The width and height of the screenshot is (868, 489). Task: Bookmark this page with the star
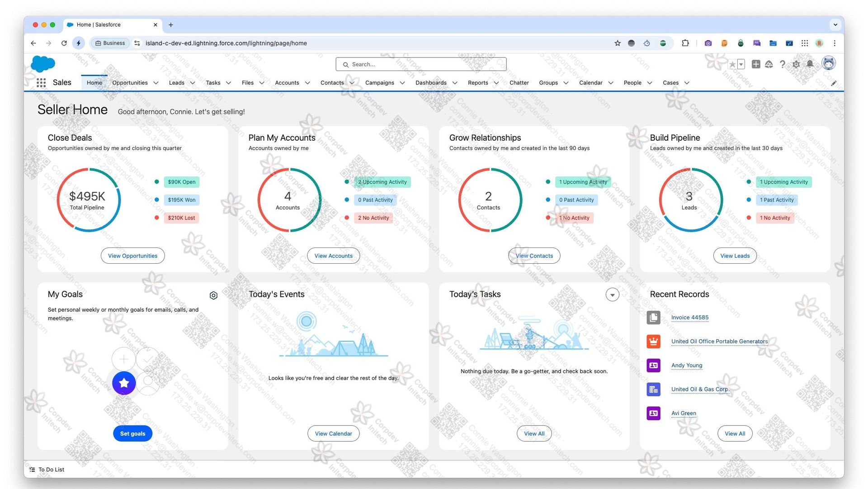point(618,43)
